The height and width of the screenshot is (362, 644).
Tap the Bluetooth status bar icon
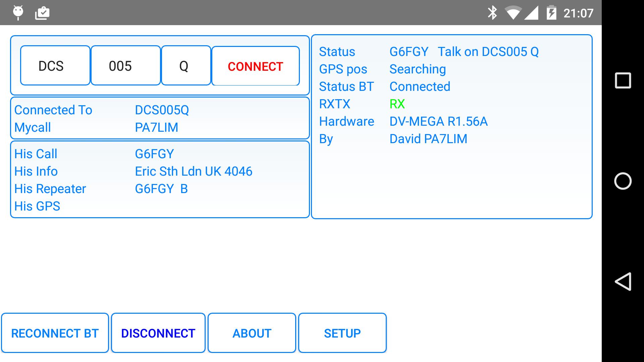[492, 13]
